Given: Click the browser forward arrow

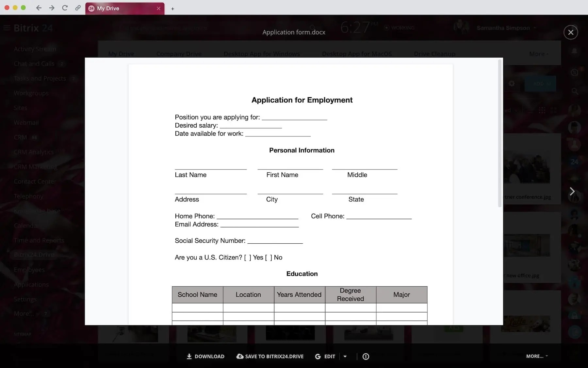Looking at the screenshot, I should (52, 8).
